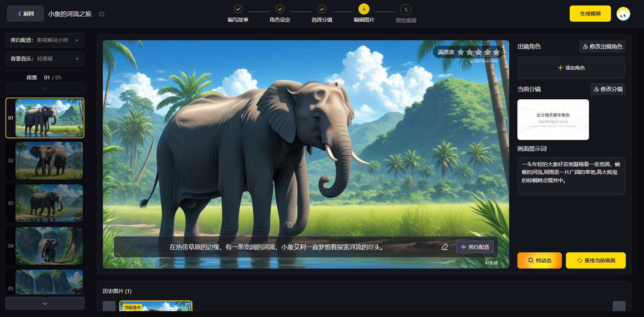Viewport: 644px width, 317px height.
Task: Select the 编辑图片 step
Action: (364, 14)
